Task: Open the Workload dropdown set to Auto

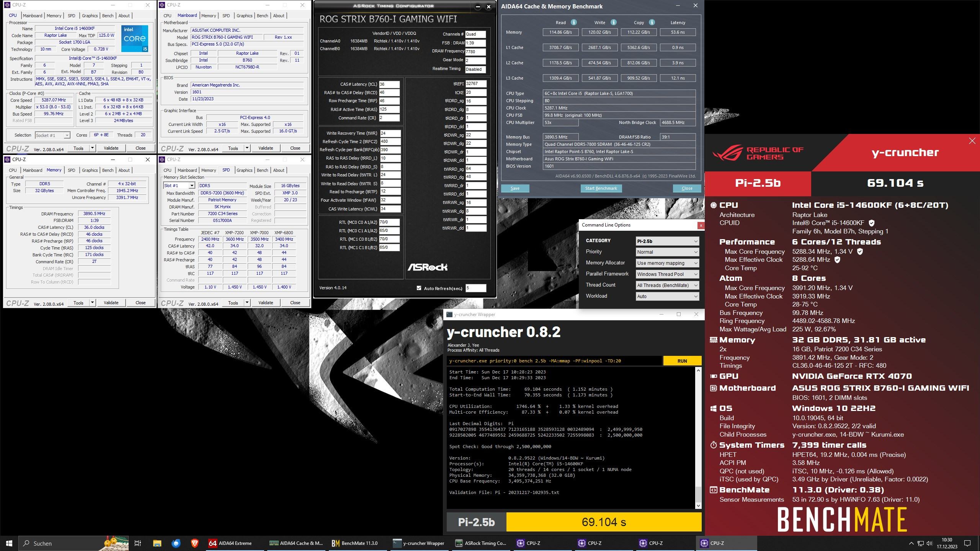Action: [x=667, y=296]
